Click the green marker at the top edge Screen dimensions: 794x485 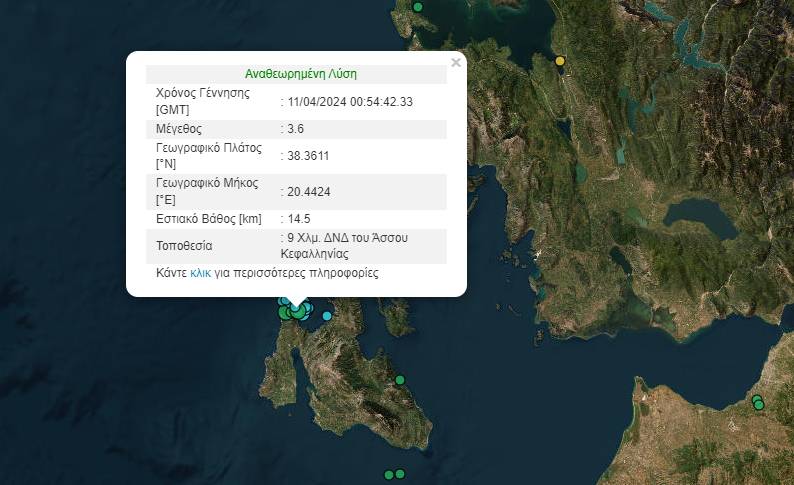point(418,7)
